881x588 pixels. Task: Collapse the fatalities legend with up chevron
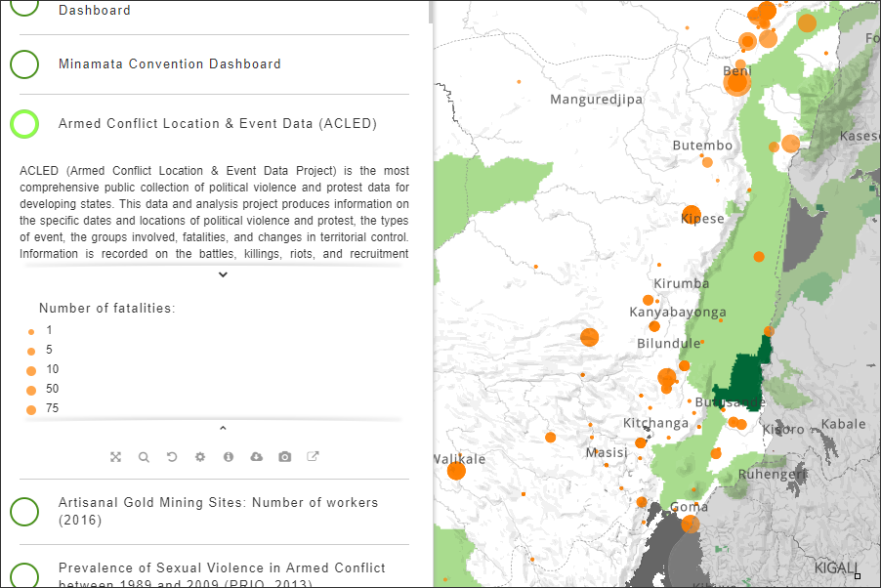pyautogui.click(x=223, y=428)
